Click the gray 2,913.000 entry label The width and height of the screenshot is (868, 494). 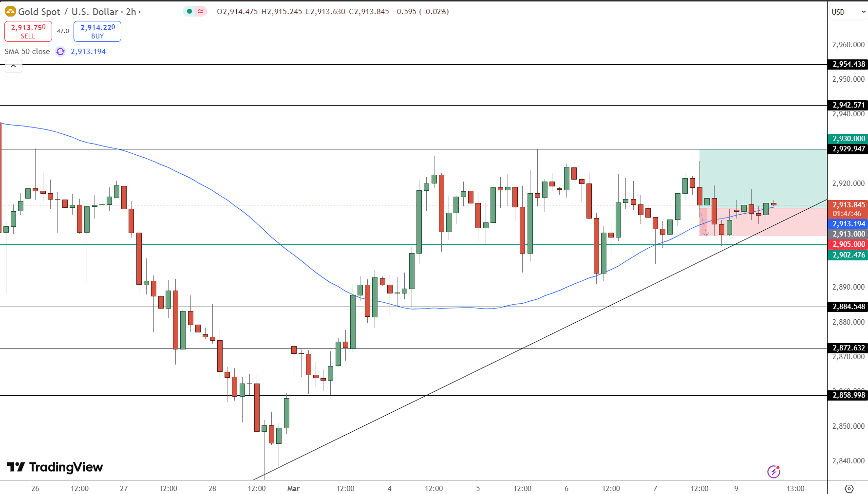pyautogui.click(x=848, y=234)
